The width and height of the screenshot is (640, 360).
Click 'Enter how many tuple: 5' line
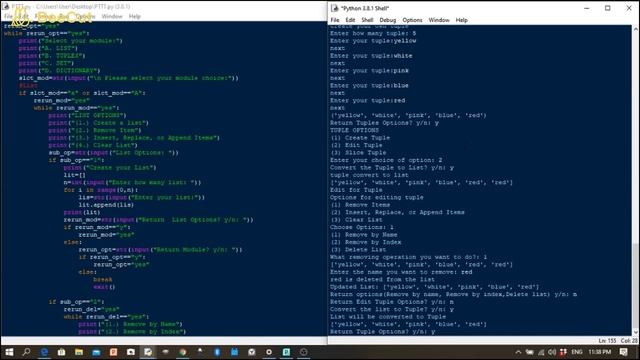click(373, 33)
